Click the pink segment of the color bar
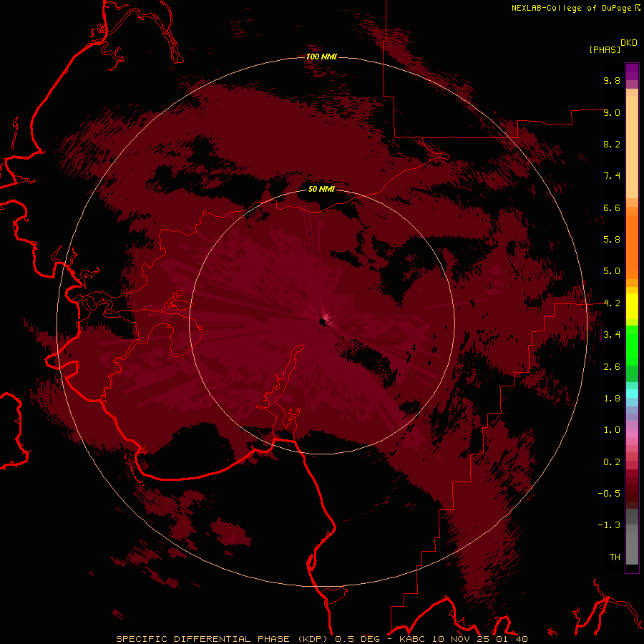The height and width of the screenshot is (644, 644). pos(632,434)
